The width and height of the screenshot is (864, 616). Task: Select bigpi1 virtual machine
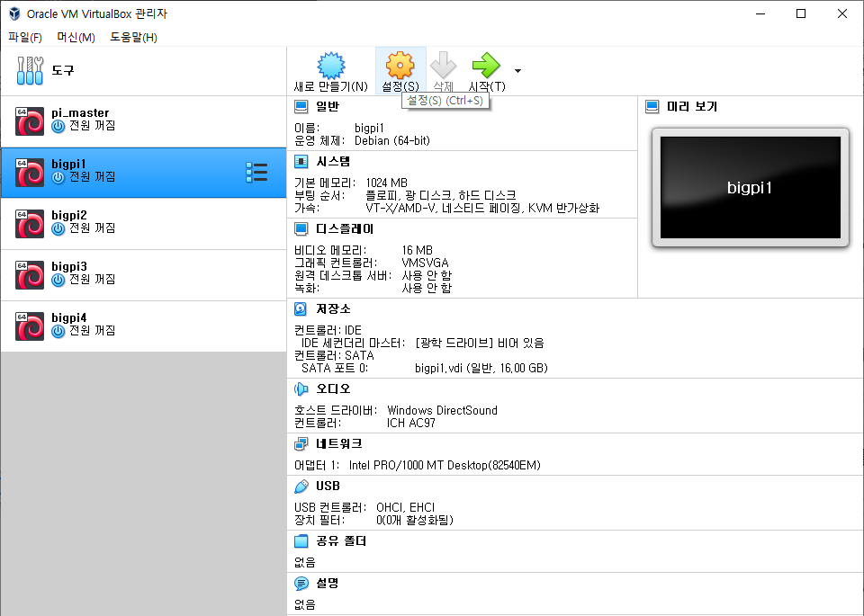(x=143, y=173)
